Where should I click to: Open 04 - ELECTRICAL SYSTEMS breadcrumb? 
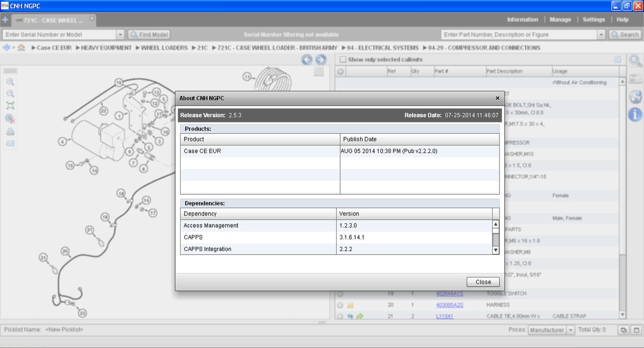coord(382,48)
